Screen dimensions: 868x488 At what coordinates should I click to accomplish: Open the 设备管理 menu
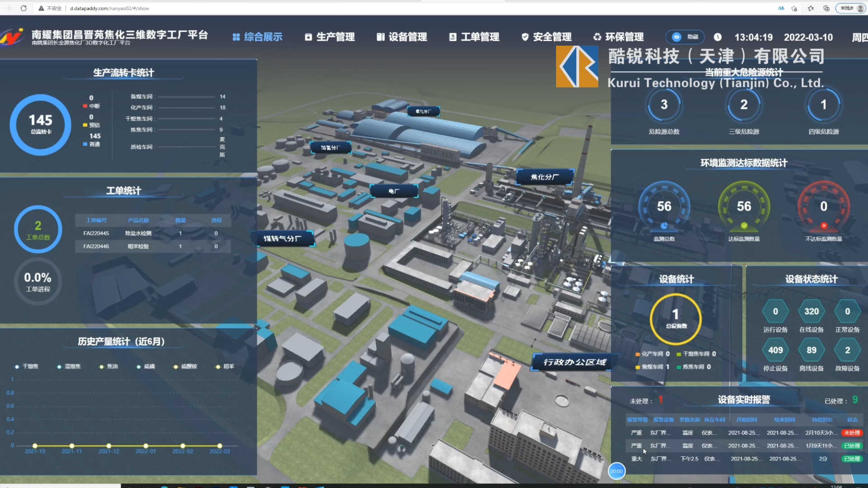(x=402, y=37)
